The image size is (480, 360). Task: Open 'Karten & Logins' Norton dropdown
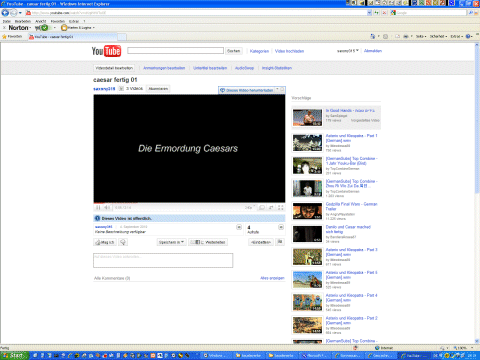point(78,28)
